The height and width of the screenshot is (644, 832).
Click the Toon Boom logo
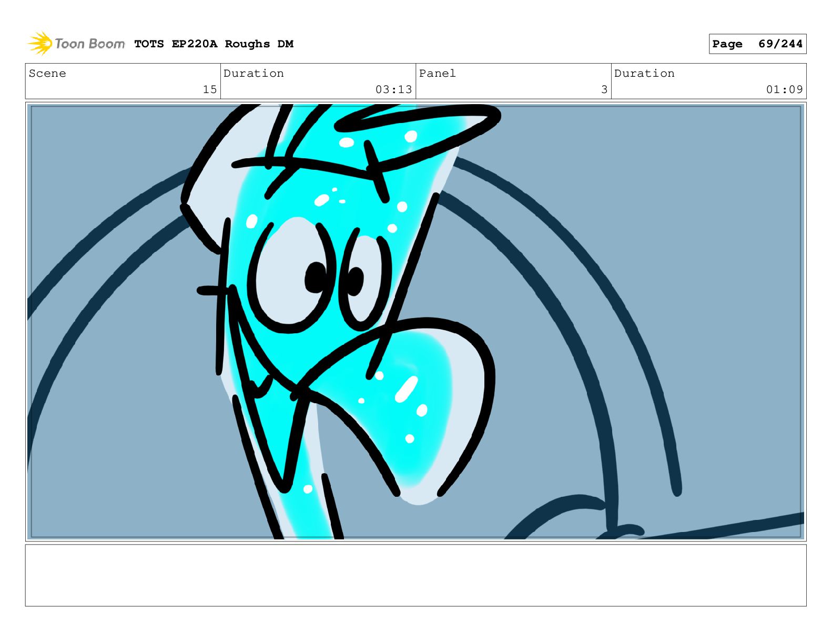click(x=76, y=44)
